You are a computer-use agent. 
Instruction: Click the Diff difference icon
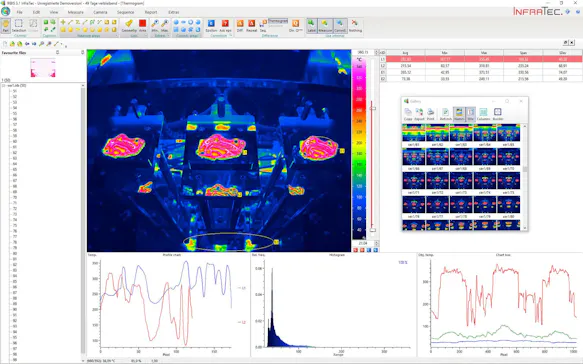click(240, 26)
